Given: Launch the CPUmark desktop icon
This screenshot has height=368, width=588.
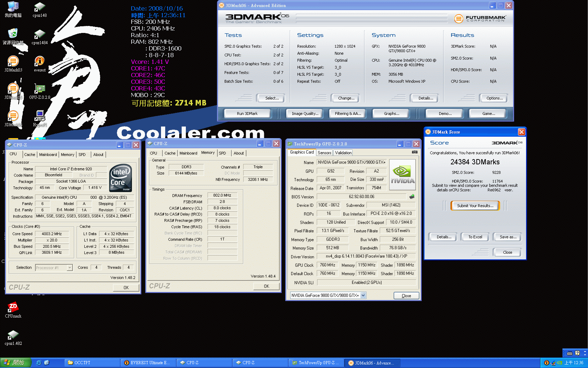Looking at the screenshot, I should (x=13, y=310).
